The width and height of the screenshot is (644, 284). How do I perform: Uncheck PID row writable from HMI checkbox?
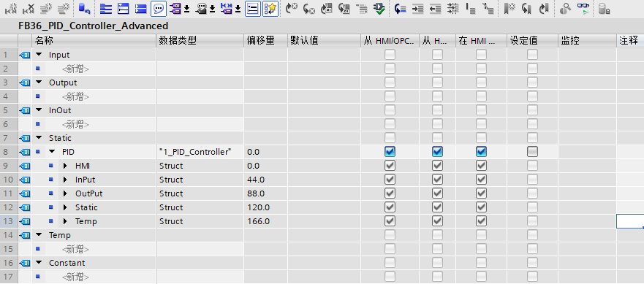click(437, 152)
